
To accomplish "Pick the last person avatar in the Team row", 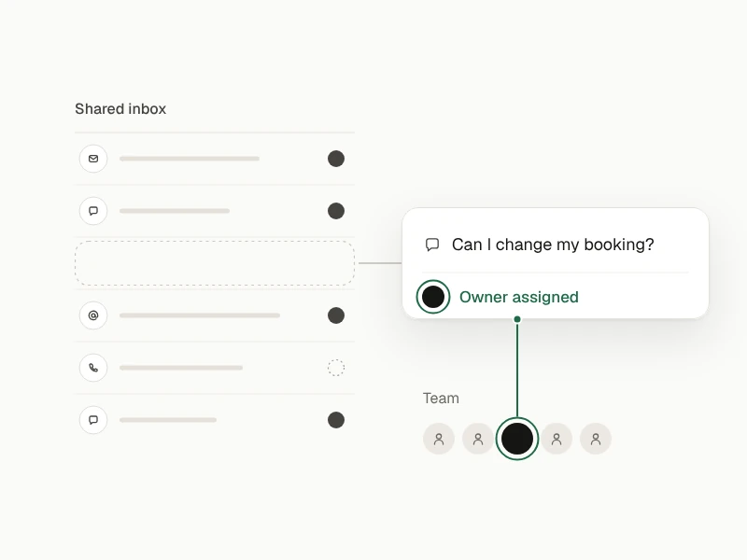I will (x=596, y=439).
